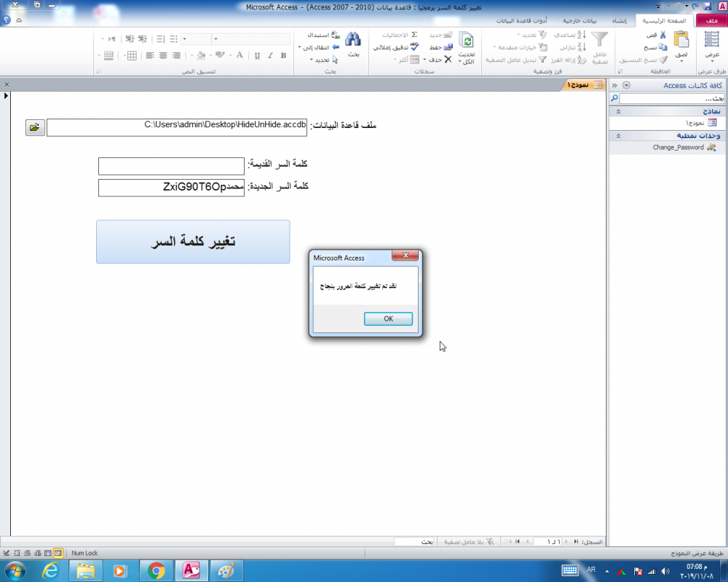The image size is (728, 582).
Task: Click the Help question mark icon
Action: 6,20
